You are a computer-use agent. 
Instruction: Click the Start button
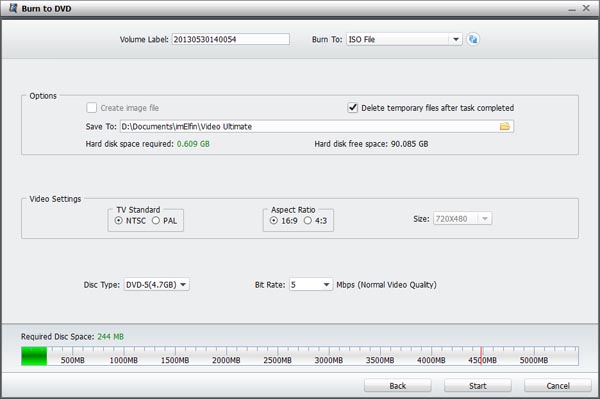click(478, 386)
